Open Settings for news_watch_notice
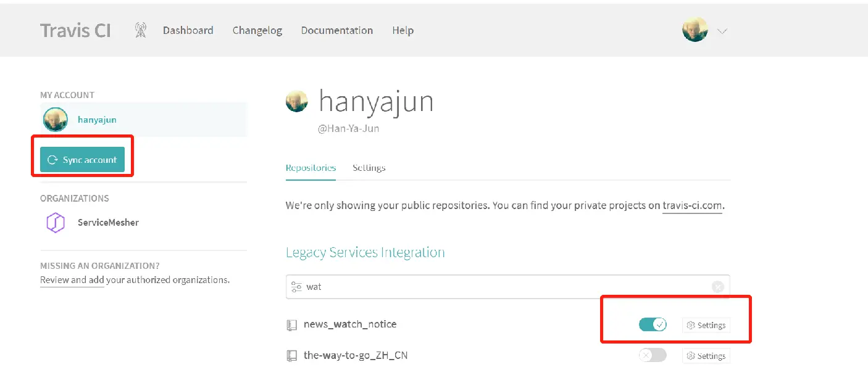868x383 pixels. pyautogui.click(x=706, y=325)
